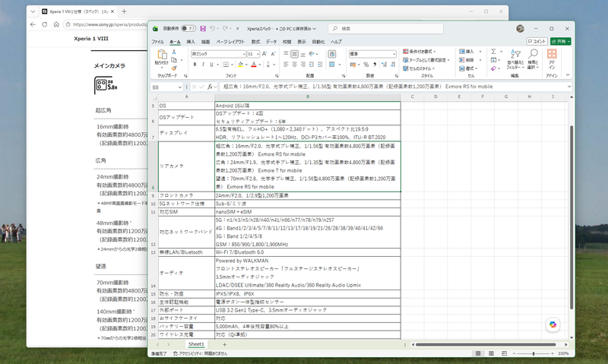Toggle Middle Align button
608x364 pixels.
[294, 54]
